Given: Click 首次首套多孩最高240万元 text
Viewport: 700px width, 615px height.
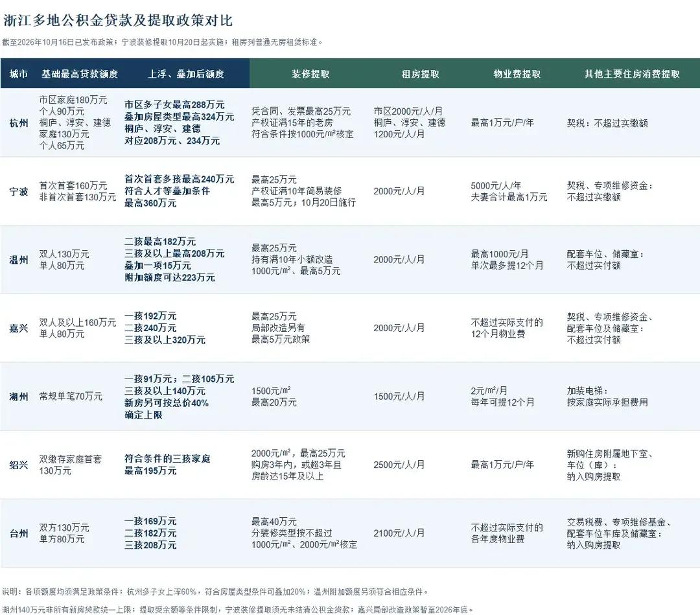Looking at the screenshot, I should (x=179, y=179).
